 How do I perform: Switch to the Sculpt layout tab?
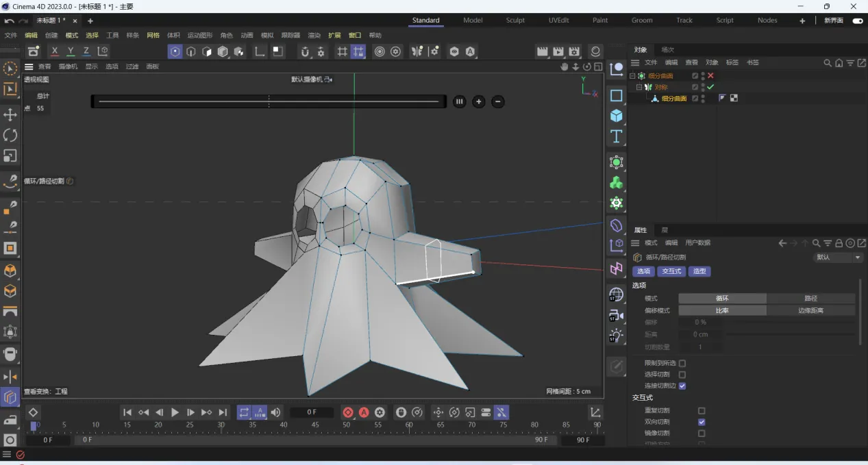[x=515, y=21]
